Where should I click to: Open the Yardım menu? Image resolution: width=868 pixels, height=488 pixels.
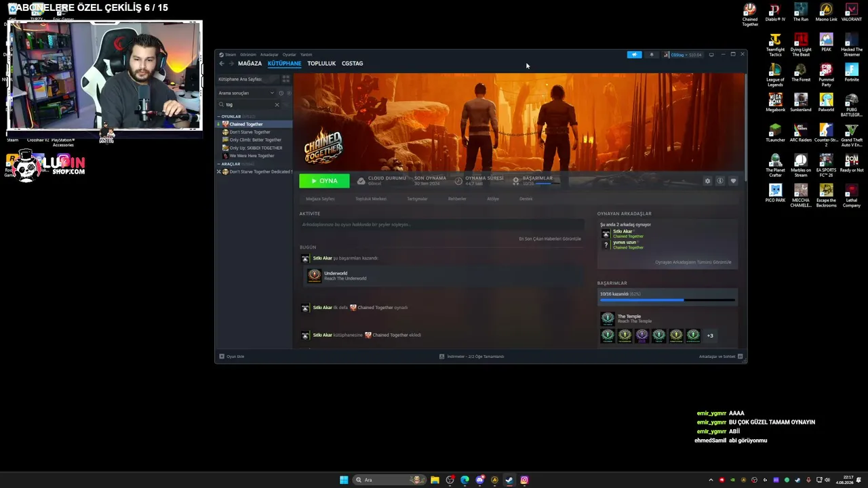pyautogui.click(x=307, y=55)
